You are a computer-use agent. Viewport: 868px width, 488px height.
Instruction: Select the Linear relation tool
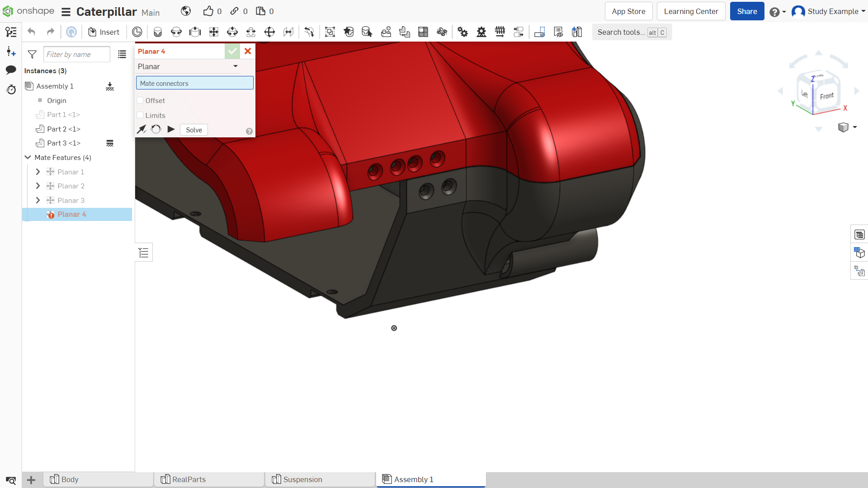coord(519,32)
